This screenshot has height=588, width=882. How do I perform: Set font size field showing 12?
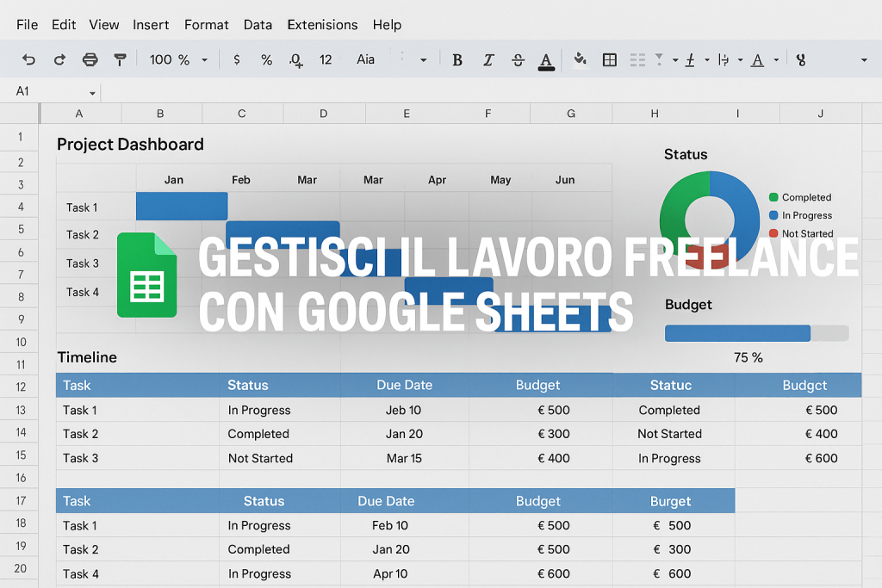point(326,59)
